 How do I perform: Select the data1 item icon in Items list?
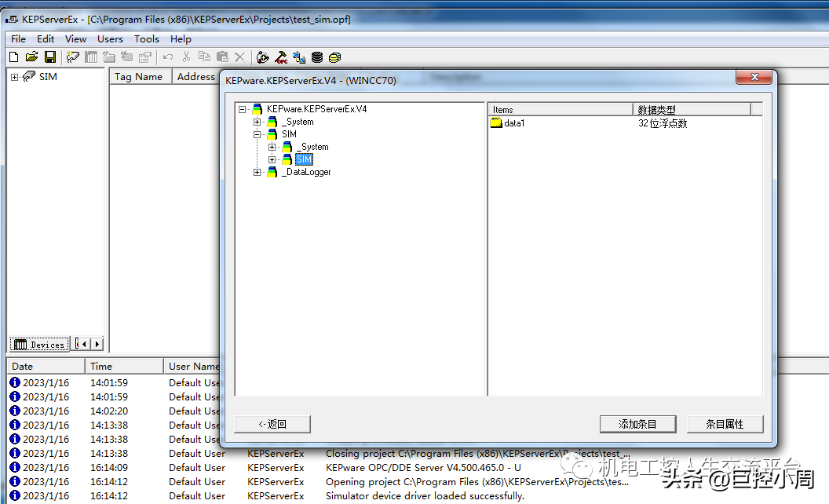[496, 123]
